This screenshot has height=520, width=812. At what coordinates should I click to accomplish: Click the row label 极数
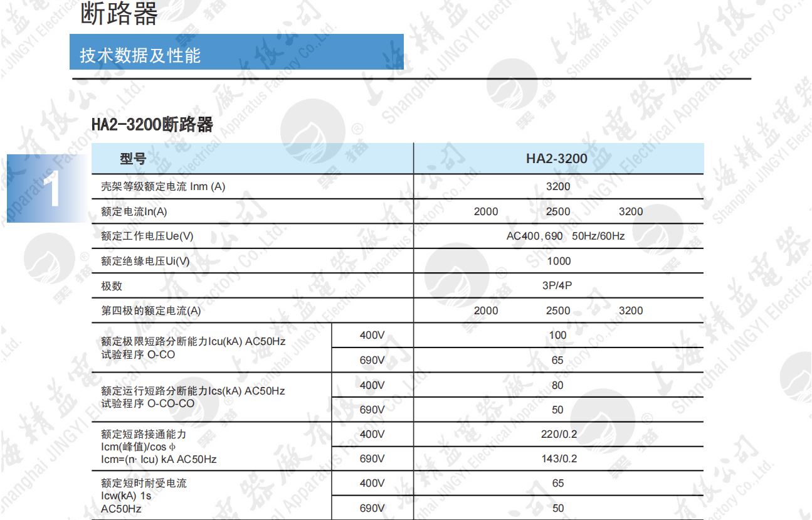[x=112, y=286]
